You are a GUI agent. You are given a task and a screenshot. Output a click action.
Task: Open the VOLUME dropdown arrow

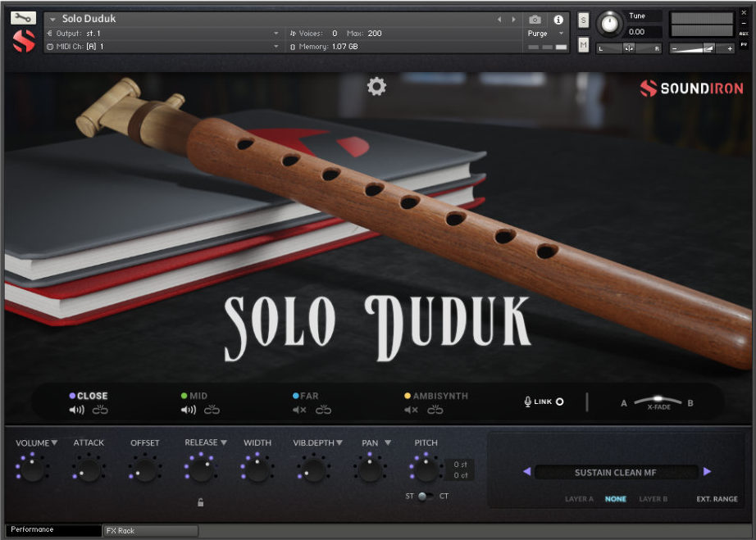tap(54, 442)
